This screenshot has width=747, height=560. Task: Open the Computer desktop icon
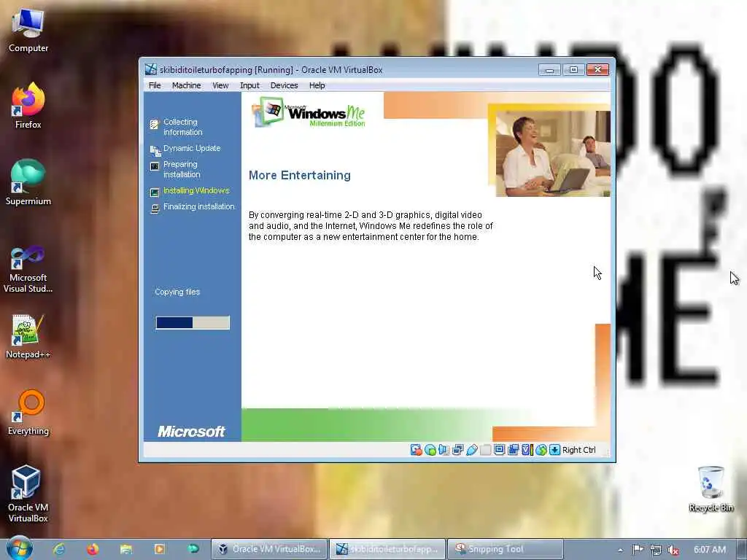point(28,31)
